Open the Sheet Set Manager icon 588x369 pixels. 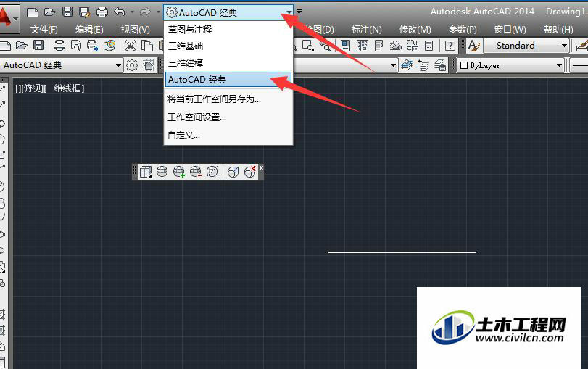[x=396, y=46]
